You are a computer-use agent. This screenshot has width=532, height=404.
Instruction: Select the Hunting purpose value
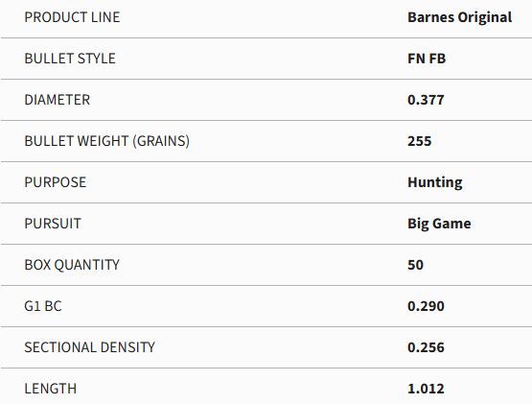(434, 182)
